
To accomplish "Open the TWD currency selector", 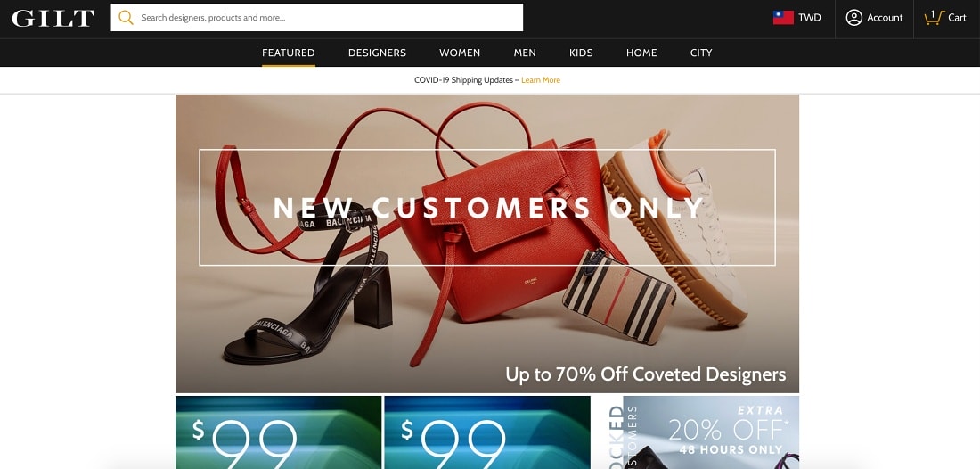I will coord(796,18).
